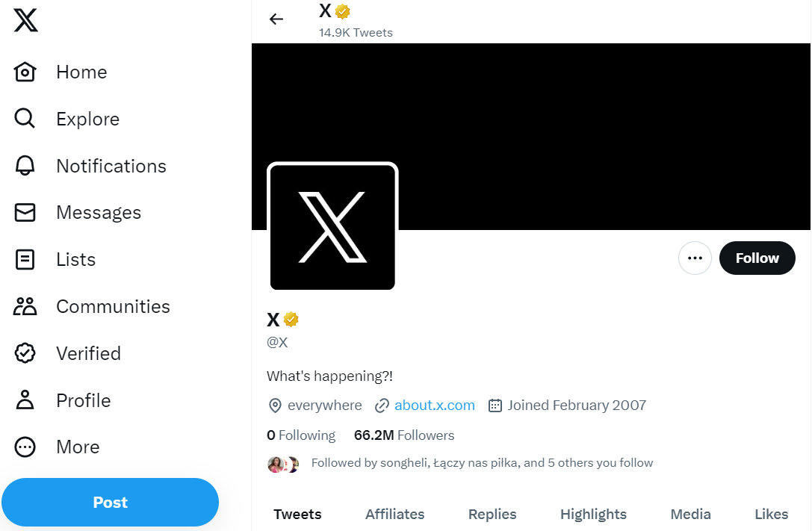Open Verified badge icon in sidebar

pos(25,353)
